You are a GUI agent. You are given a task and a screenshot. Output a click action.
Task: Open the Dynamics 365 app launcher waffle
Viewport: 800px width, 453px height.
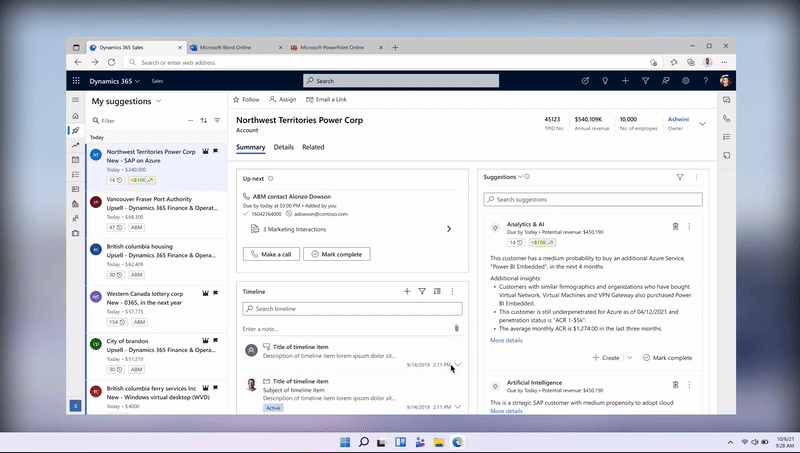76,81
